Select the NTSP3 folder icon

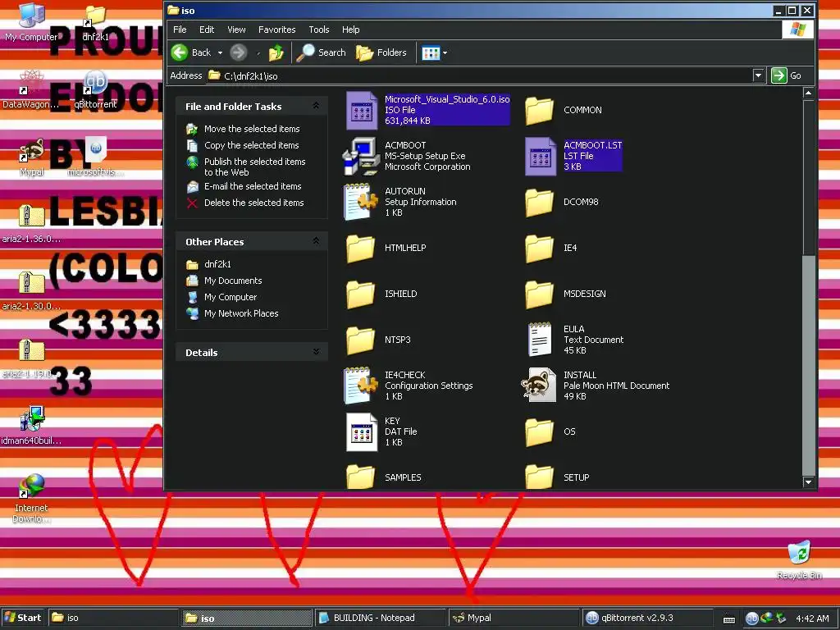tap(361, 340)
